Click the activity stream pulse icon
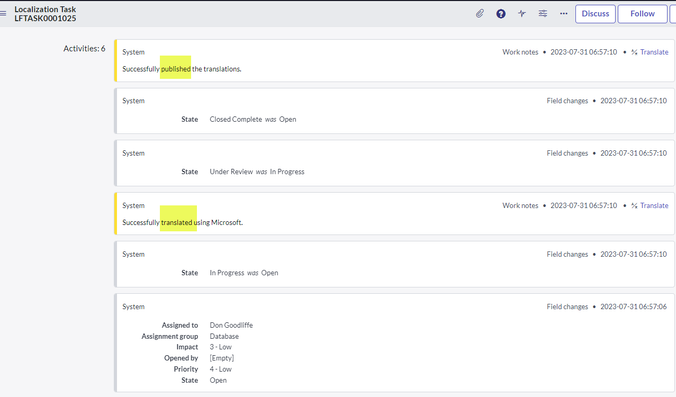This screenshot has width=676, height=397. click(x=522, y=14)
